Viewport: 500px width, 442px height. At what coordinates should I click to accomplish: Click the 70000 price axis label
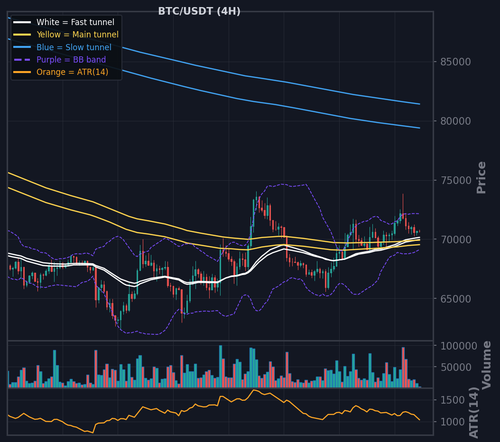[x=455, y=239]
